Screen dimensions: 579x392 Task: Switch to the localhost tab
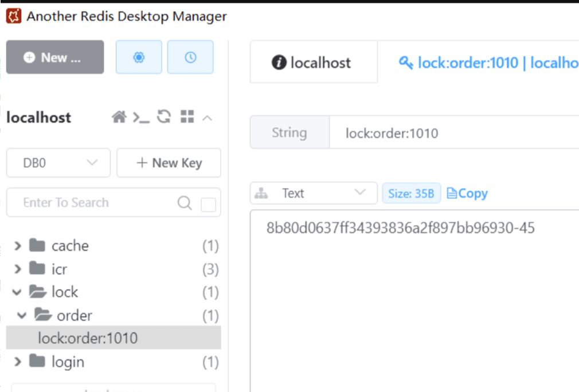click(313, 62)
